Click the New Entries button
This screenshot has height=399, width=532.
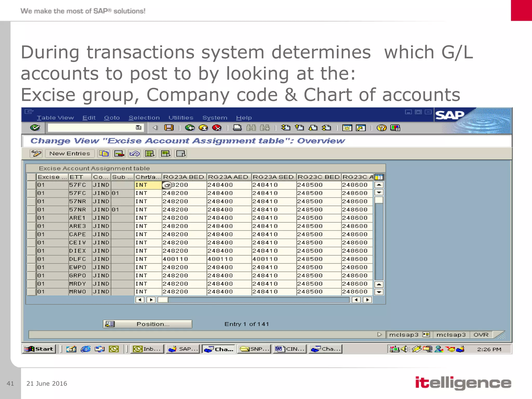[70, 154]
